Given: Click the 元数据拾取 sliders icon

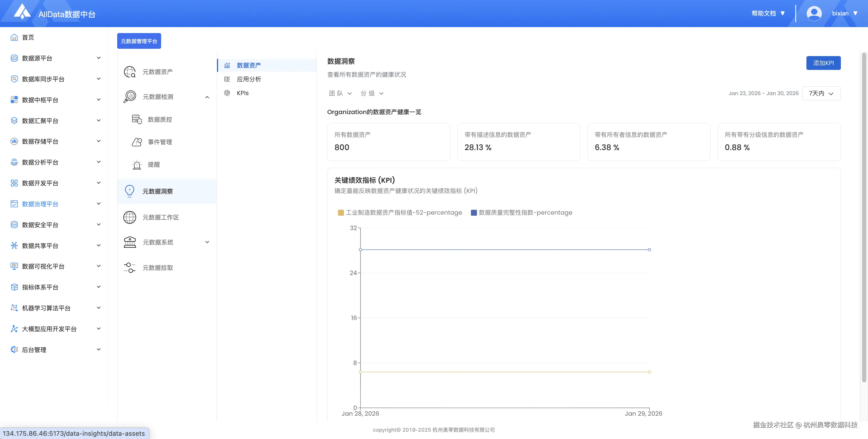Looking at the screenshot, I should pos(130,268).
